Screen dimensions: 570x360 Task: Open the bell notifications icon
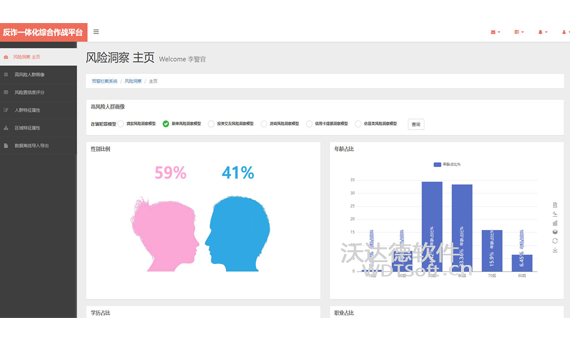540,32
